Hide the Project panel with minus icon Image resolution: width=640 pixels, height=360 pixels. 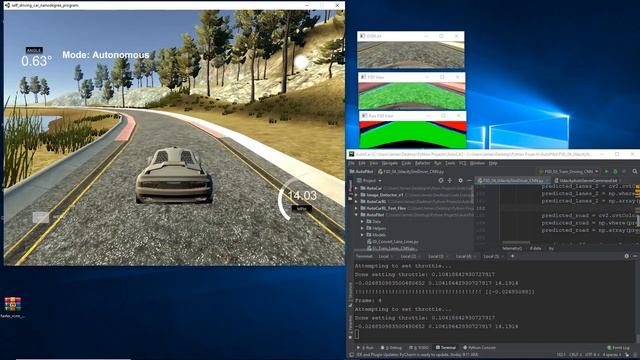pyautogui.click(x=469, y=180)
